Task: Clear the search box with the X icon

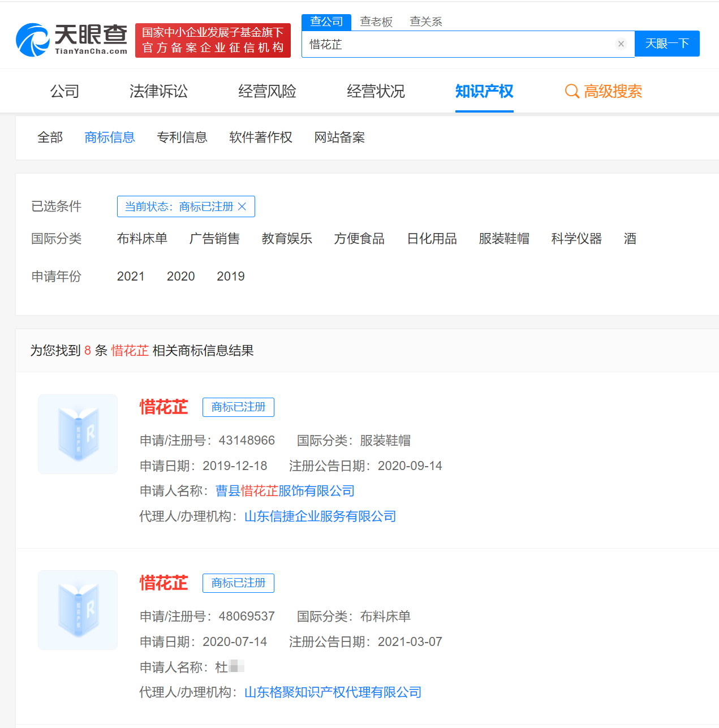Action: 621,44
